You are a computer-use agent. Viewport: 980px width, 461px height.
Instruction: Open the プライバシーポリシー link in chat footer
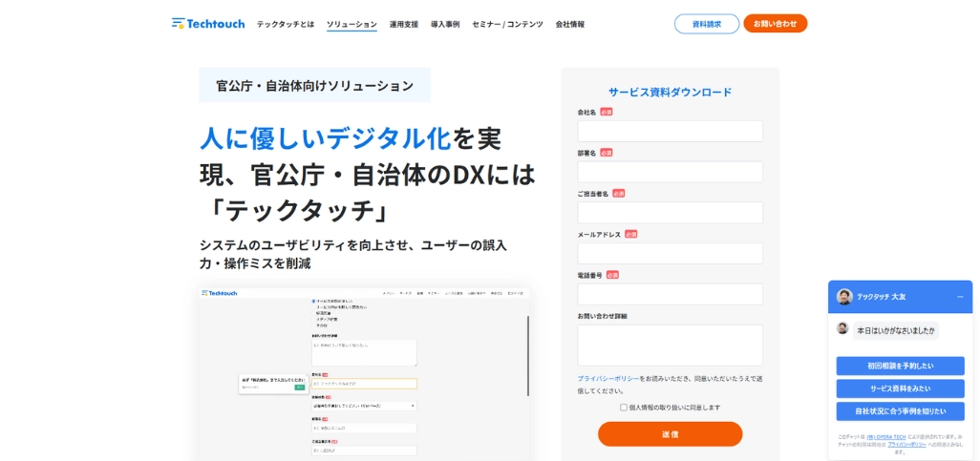coord(906,444)
